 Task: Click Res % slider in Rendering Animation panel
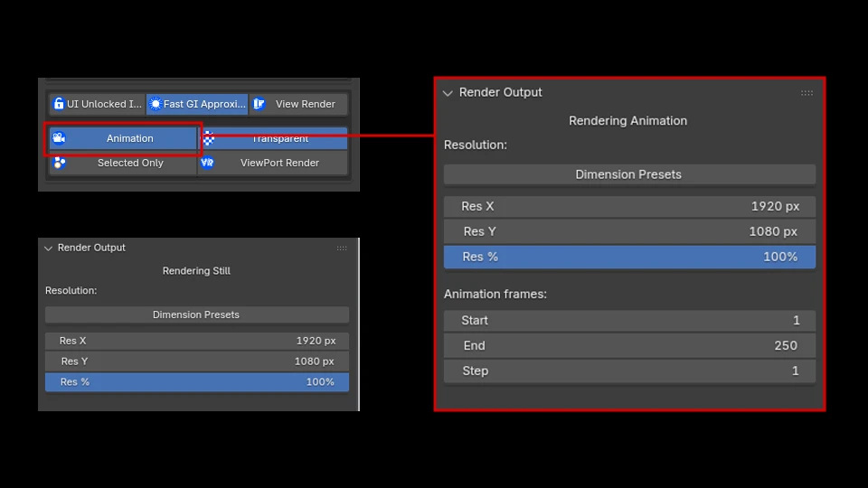pyautogui.click(x=629, y=257)
